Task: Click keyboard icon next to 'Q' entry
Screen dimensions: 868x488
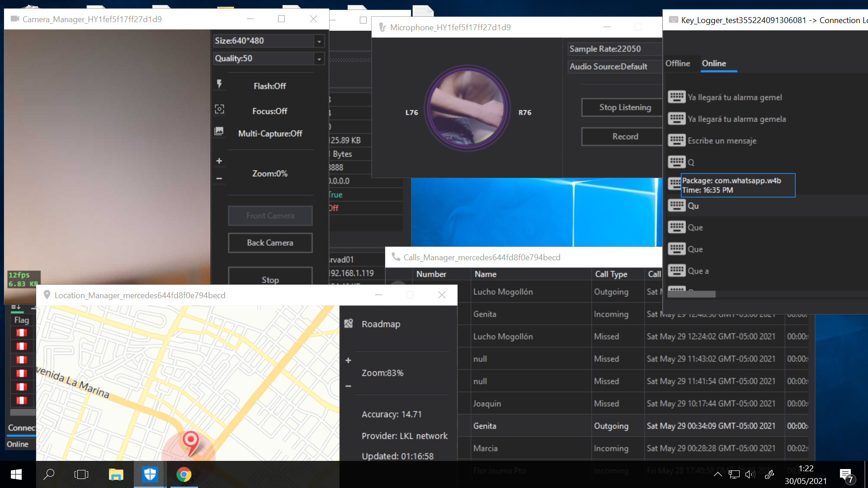Action: coord(676,162)
